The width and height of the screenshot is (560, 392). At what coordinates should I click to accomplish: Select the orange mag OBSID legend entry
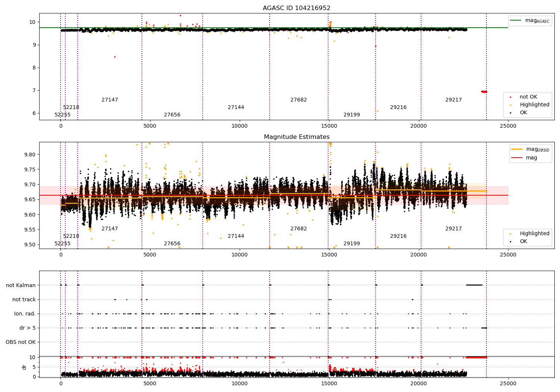(x=531, y=149)
